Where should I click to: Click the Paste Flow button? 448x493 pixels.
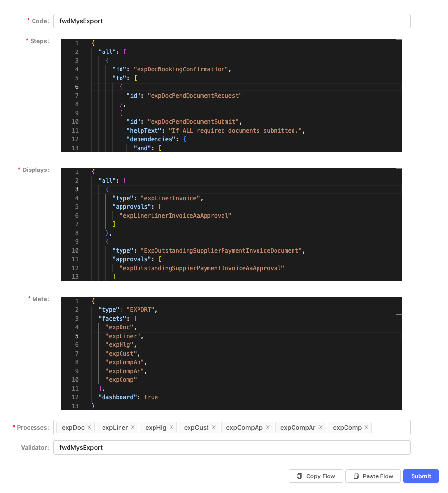coord(373,476)
